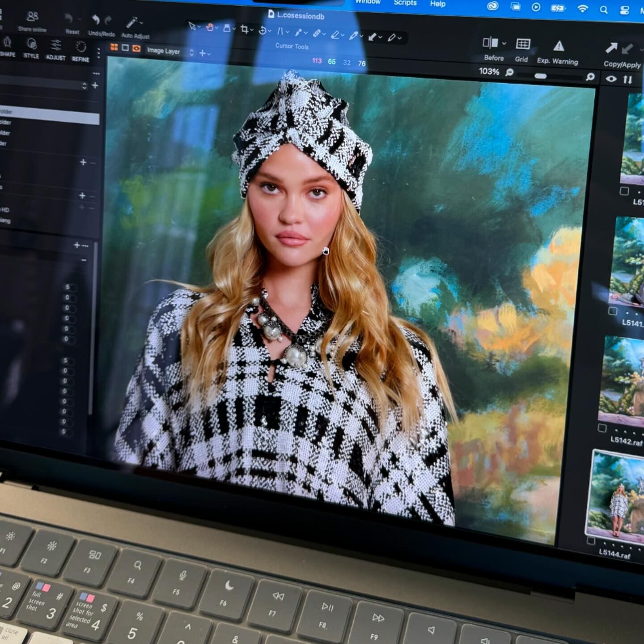
Task: Toggle the Before view split icon
Action: coord(490,42)
